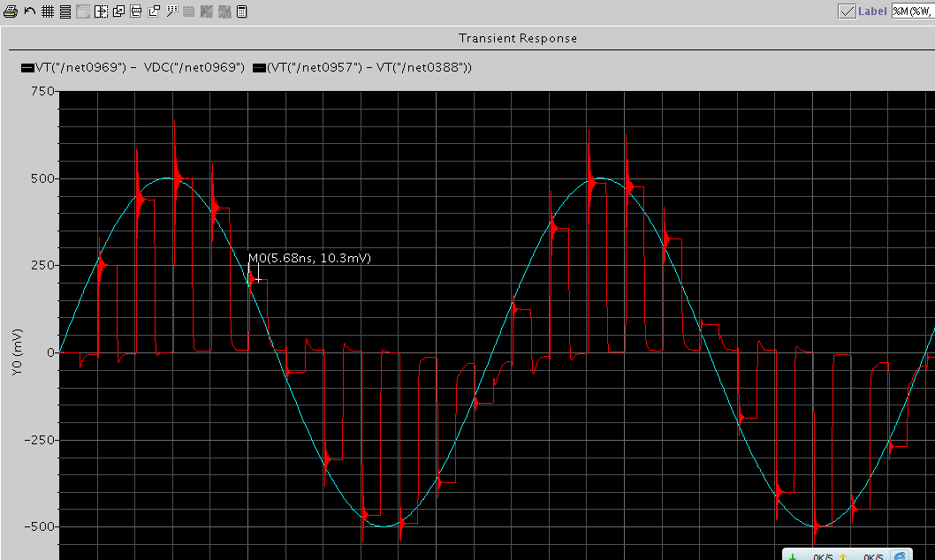Click the first grayed waveform icon

click(x=206, y=11)
